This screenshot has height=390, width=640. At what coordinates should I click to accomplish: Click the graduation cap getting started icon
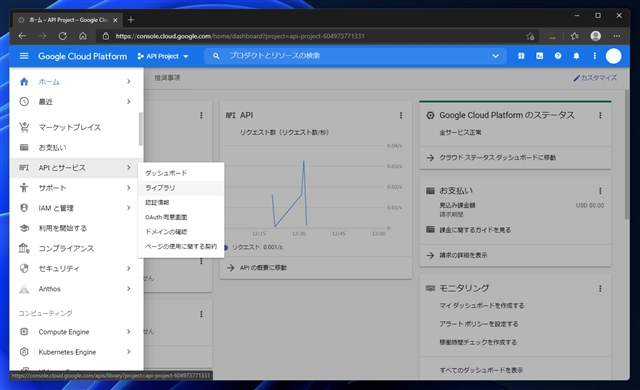click(24, 228)
